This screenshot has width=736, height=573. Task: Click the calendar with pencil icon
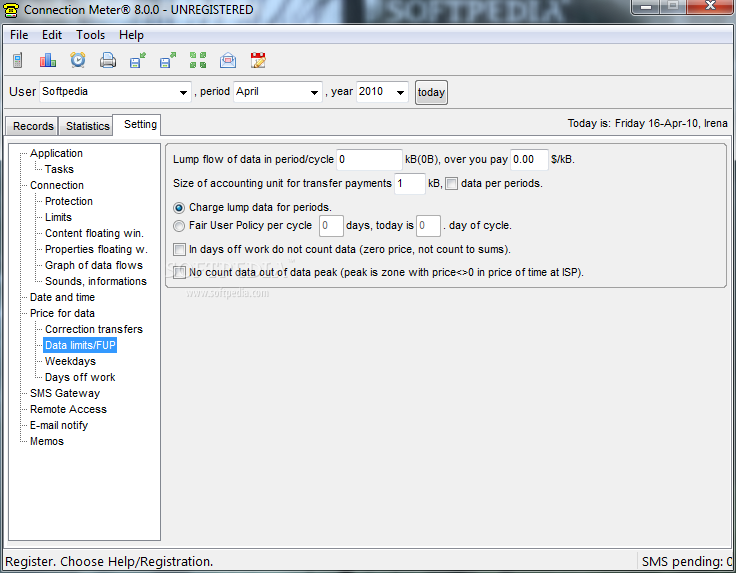click(x=258, y=60)
